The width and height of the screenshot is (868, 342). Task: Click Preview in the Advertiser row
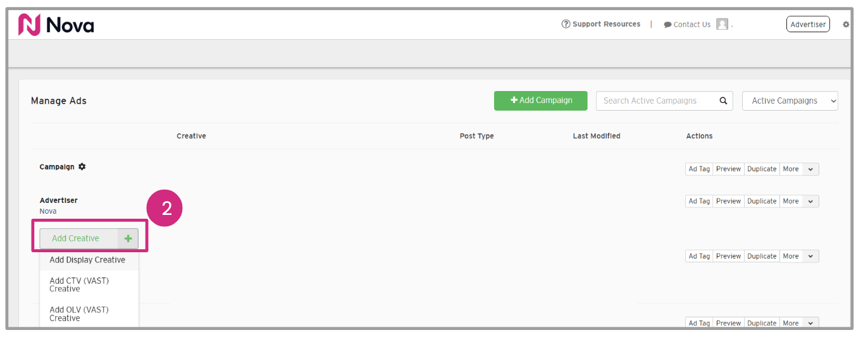pos(728,202)
